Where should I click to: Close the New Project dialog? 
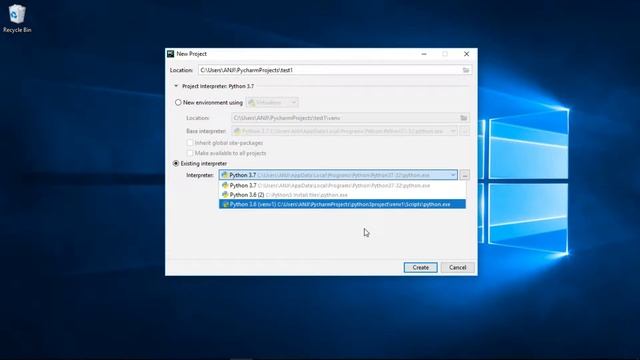tap(467, 54)
